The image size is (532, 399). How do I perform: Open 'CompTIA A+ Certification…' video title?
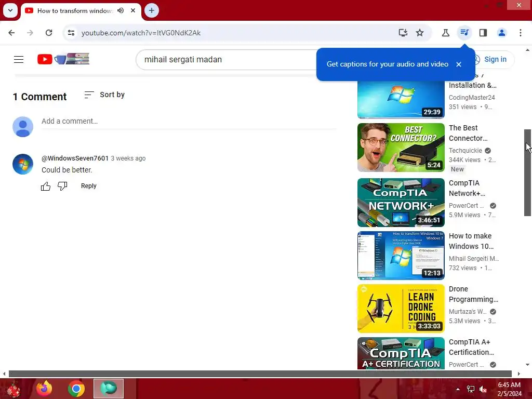pos(471,347)
